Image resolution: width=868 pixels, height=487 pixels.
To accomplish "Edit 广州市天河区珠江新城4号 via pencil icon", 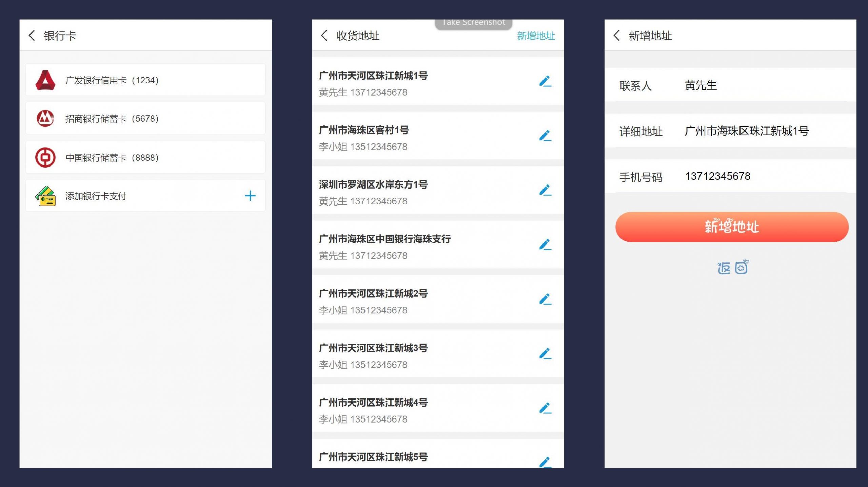I will (x=545, y=408).
